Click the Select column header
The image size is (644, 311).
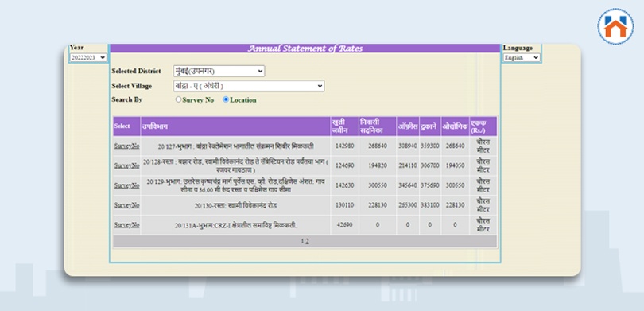(126, 126)
